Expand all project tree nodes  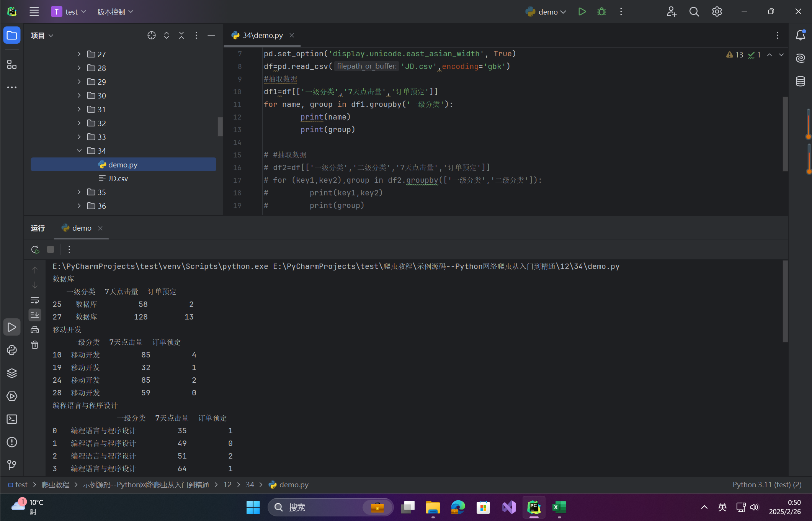[167, 35]
